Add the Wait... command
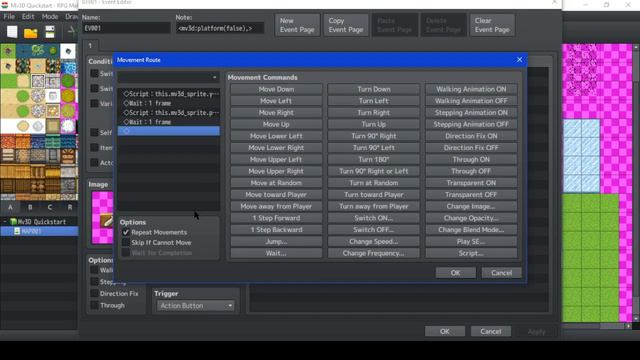This screenshot has width=640, height=360. point(276,253)
